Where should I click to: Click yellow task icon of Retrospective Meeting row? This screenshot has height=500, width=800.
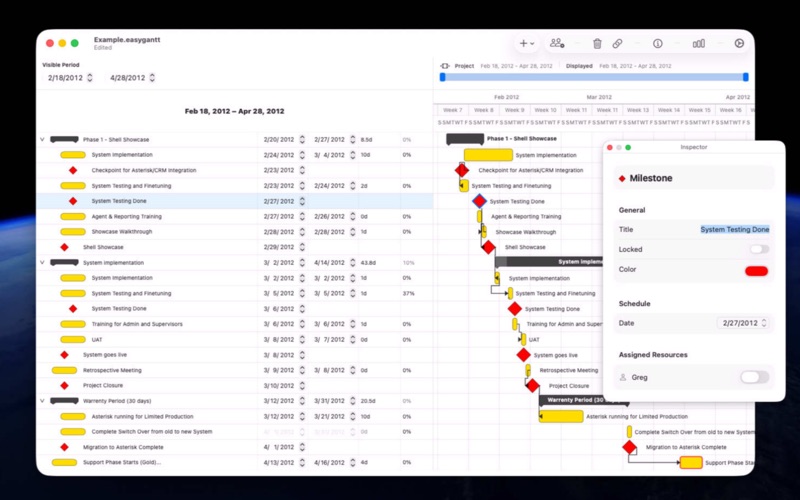[x=64, y=370]
